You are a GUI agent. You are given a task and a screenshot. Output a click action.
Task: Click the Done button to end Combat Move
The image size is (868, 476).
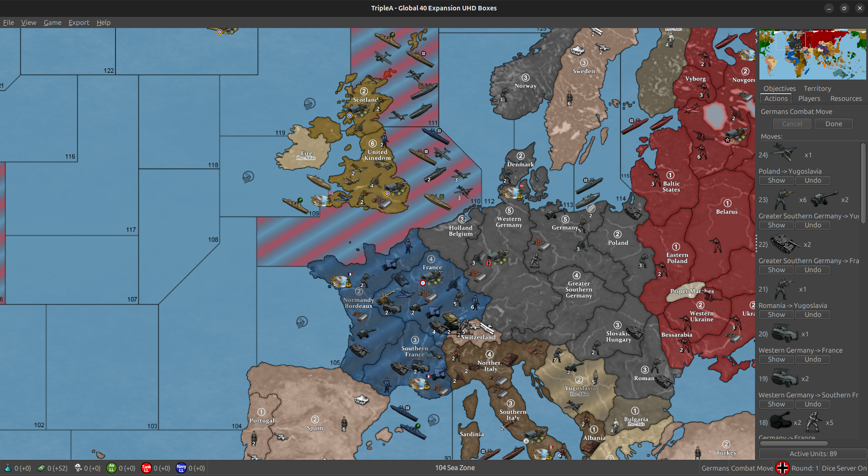(x=833, y=123)
